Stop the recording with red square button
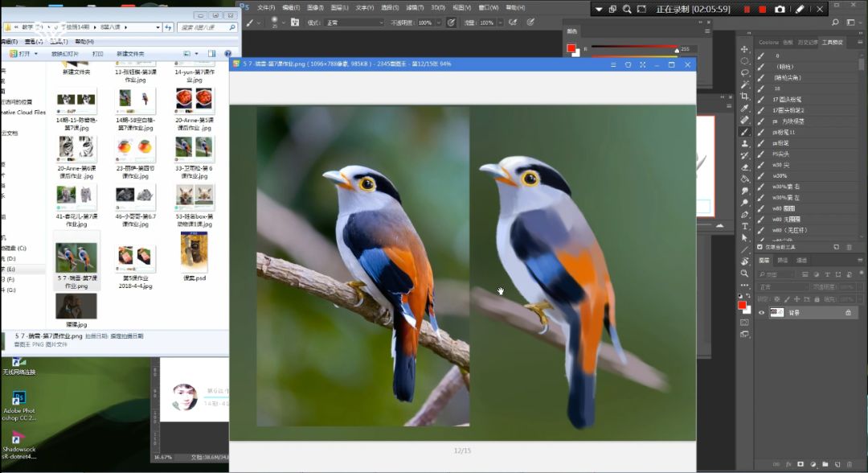 coord(762,9)
